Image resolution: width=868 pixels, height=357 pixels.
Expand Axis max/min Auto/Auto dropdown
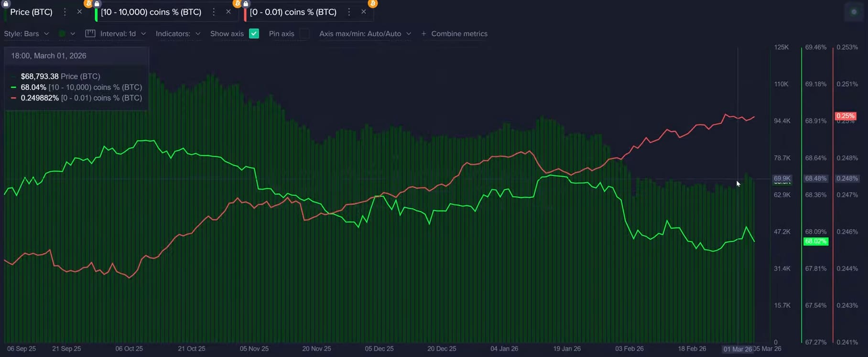click(365, 33)
